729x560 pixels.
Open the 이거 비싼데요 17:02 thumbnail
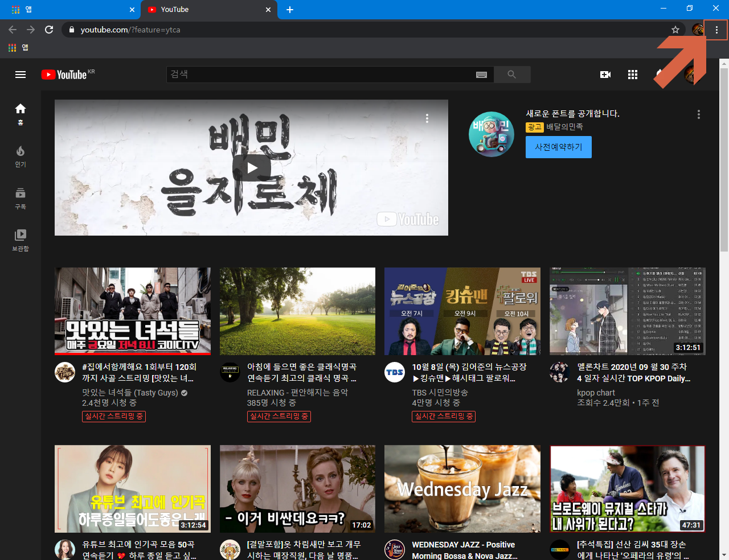pyautogui.click(x=297, y=489)
